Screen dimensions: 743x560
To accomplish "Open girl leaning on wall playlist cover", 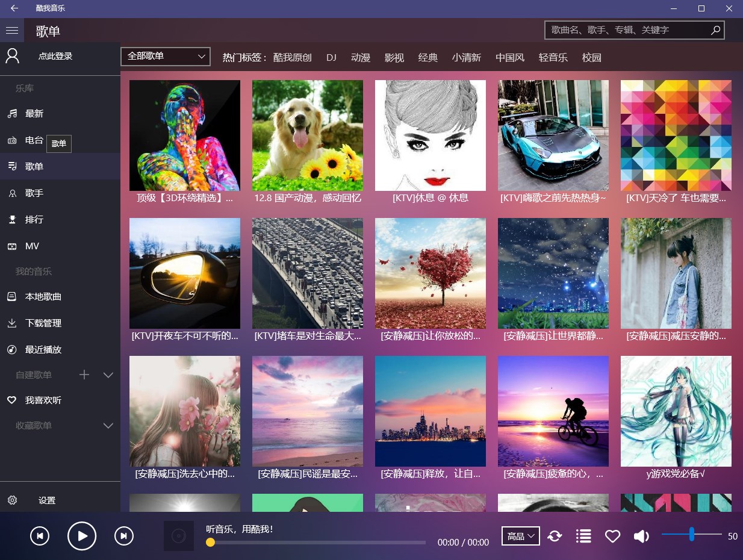I will (676, 273).
